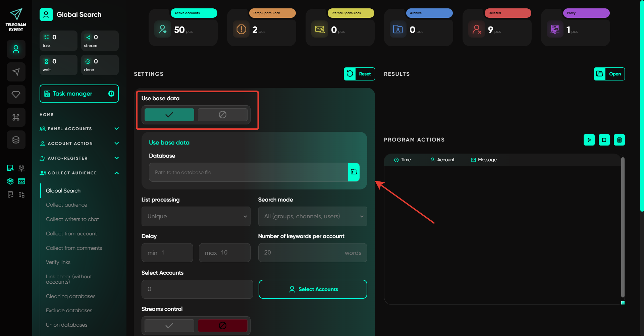Open the List processing dropdown

pos(196,216)
